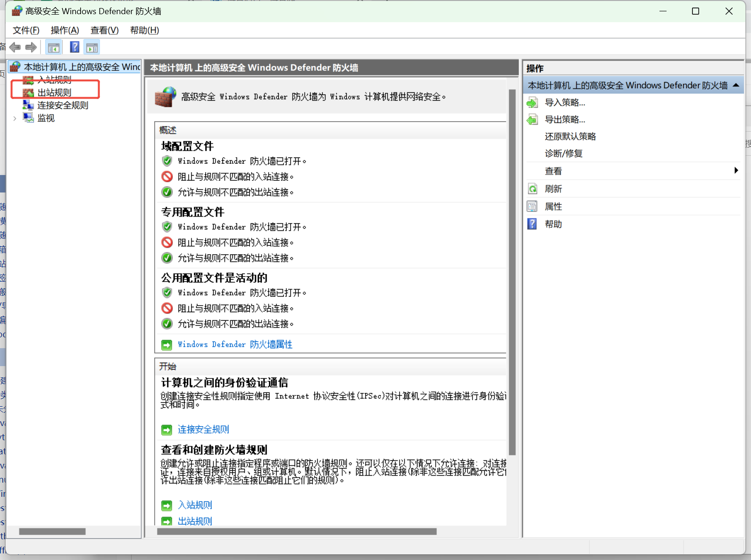Click 还原默认策略 action
Image resolution: width=751 pixels, height=560 pixels.
coord(570,136)
